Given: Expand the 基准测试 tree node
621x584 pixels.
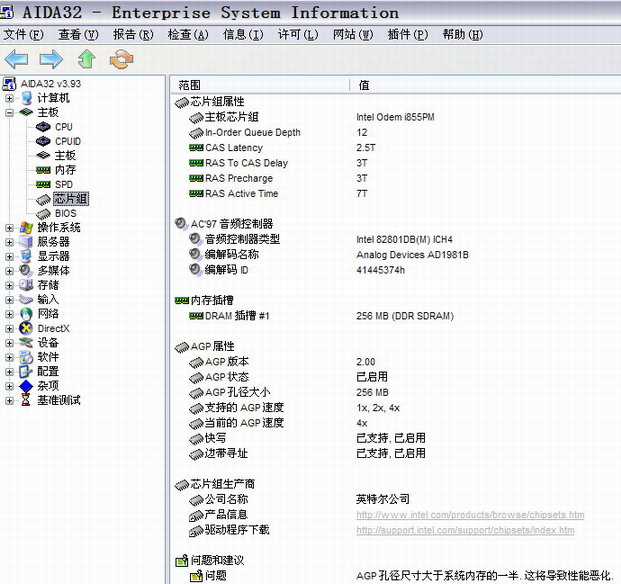Looking at the screenshot, I should (10, 400).
